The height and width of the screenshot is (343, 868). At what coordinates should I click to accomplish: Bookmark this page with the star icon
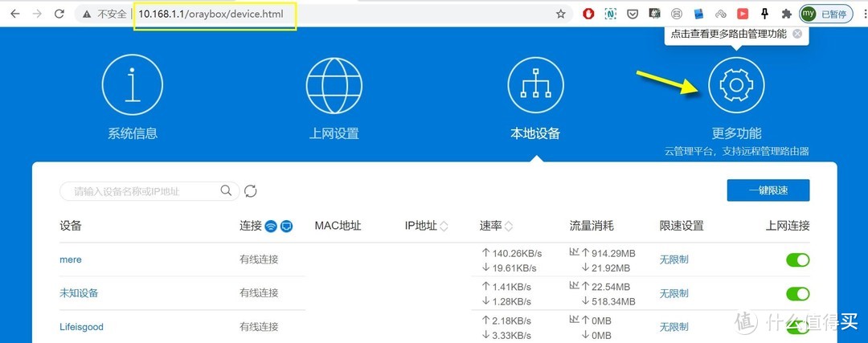pyautogui.click(x=561, y=14)
